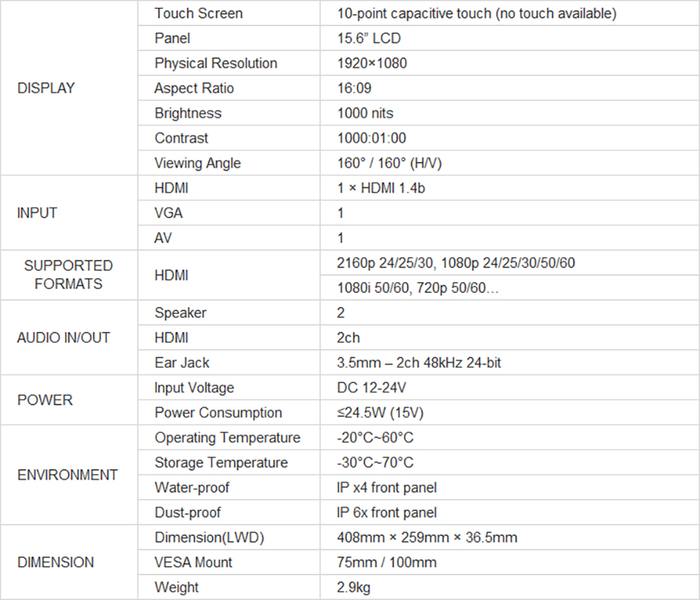700x600 pixels.
Task: Click the DISPLAY category cell
Action: [x=46, y=89]
